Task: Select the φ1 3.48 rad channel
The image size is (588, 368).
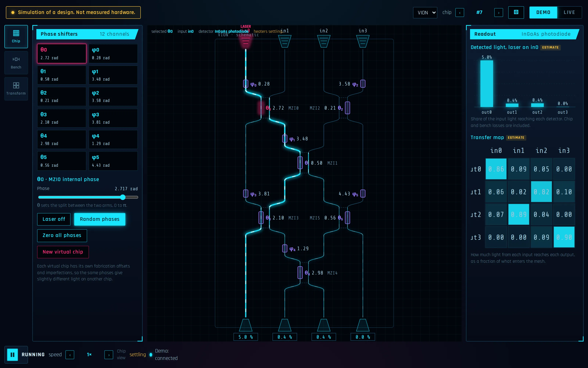Action: pos(113,75)
